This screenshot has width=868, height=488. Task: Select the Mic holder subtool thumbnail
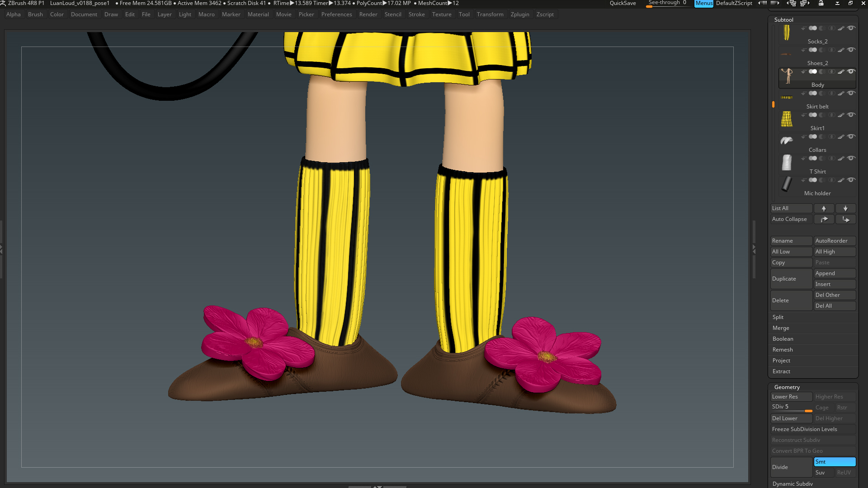click(787, 184)
